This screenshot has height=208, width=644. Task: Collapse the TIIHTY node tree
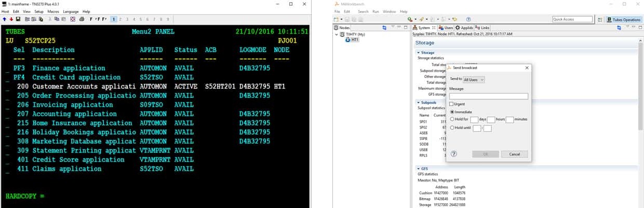(x=337, y=34)
